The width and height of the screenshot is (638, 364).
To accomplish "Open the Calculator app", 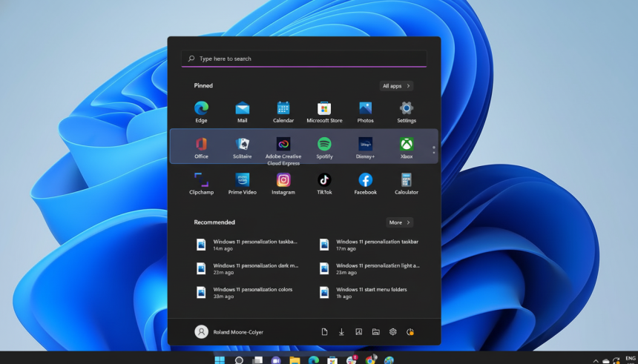I will [407, 183].
